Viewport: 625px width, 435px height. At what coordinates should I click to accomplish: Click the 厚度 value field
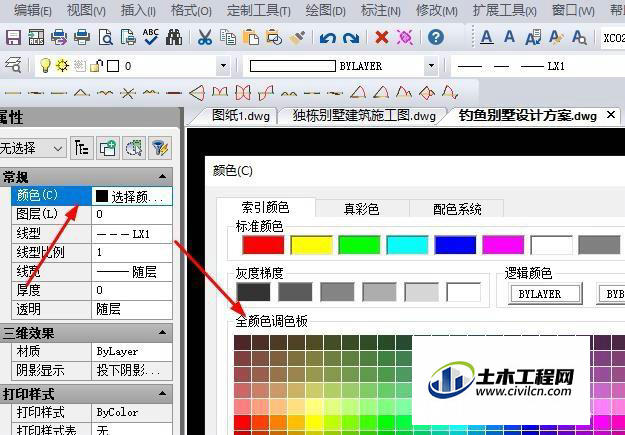point(132,290)
